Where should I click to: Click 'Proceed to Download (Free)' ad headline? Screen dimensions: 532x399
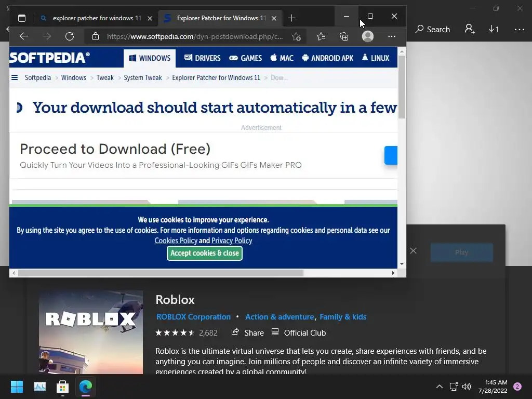pos(115,149)
